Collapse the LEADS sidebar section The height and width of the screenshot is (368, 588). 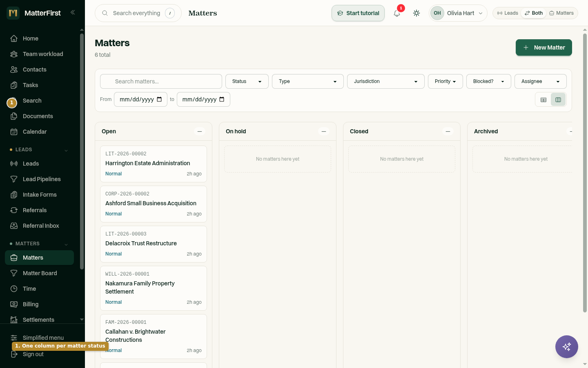66,150
